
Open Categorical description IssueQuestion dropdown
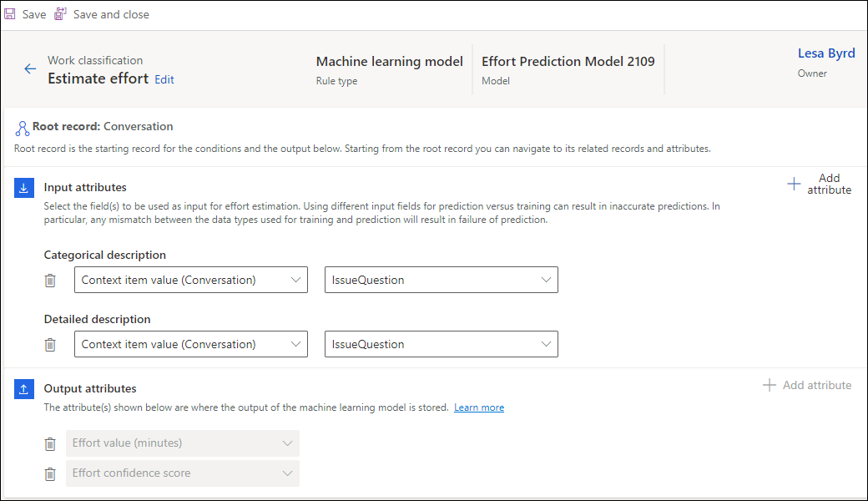click(442, 280)
